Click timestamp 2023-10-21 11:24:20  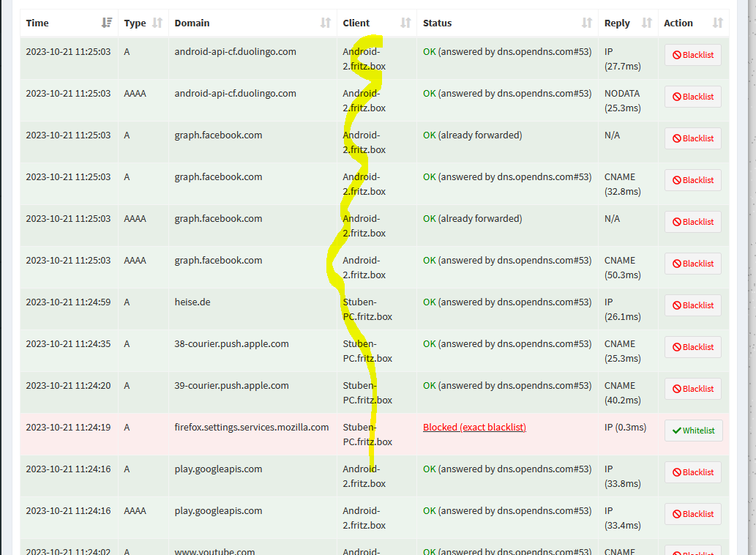click(x=68, y=386)
